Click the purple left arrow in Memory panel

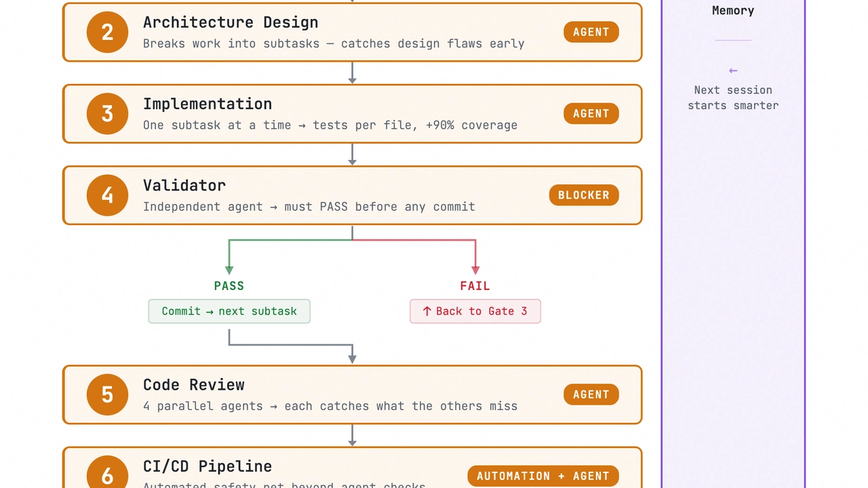(x=733, y=70)
